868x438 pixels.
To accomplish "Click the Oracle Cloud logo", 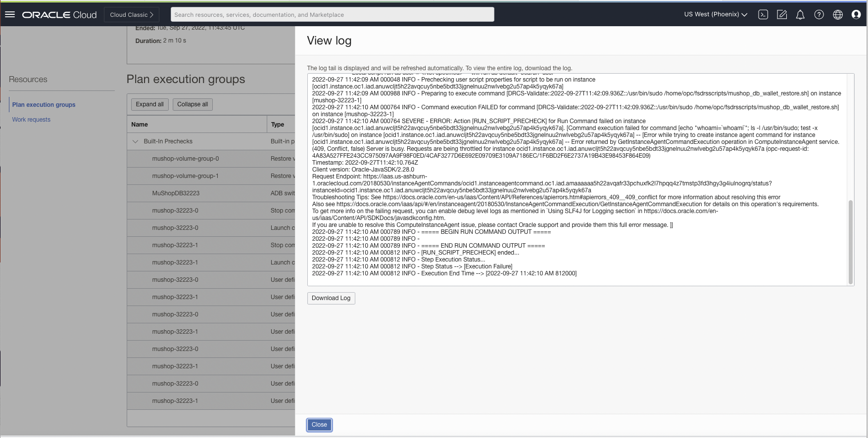I will (x=59, y=15).
